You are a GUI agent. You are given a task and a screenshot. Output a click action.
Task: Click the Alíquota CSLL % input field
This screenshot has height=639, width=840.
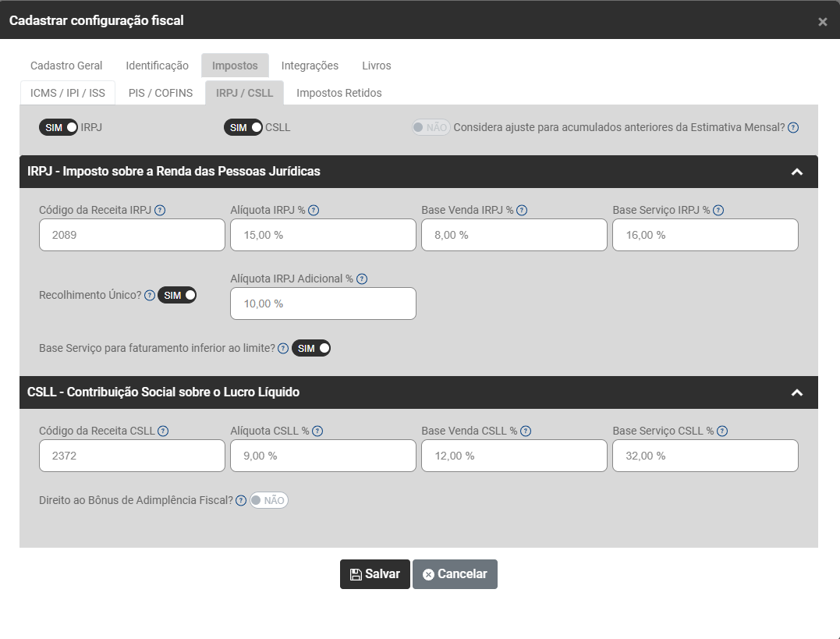[323, 456]
